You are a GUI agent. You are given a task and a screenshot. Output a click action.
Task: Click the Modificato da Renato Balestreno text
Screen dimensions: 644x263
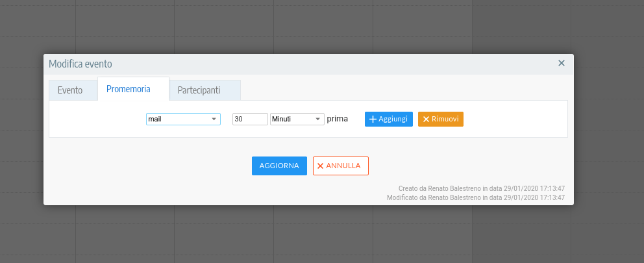[x=475, y=197]
